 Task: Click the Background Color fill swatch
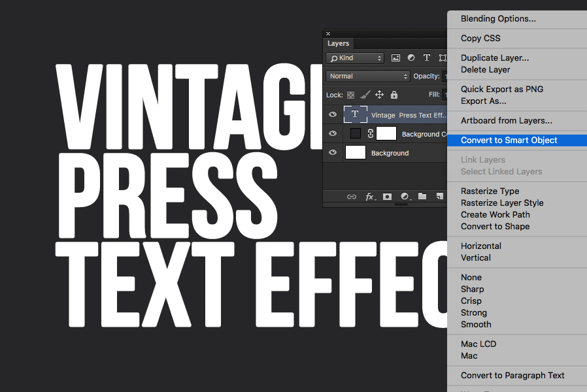[355, 133]
